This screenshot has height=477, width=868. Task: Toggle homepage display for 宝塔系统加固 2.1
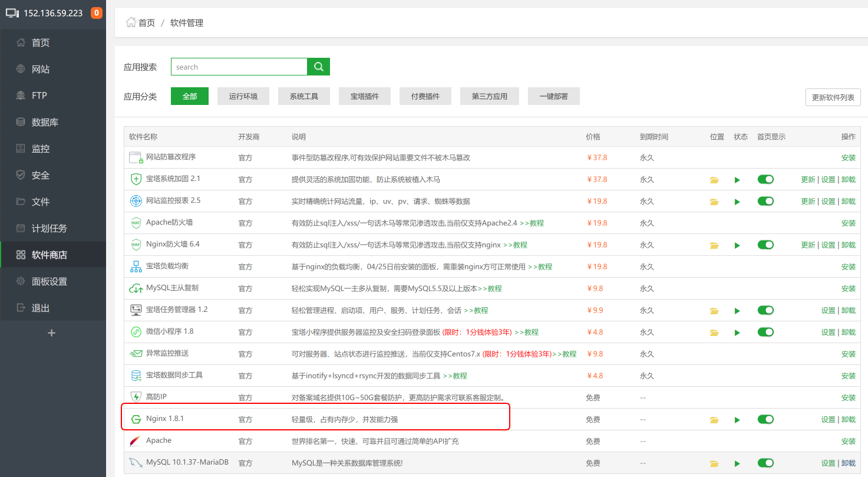click(765, 179)
